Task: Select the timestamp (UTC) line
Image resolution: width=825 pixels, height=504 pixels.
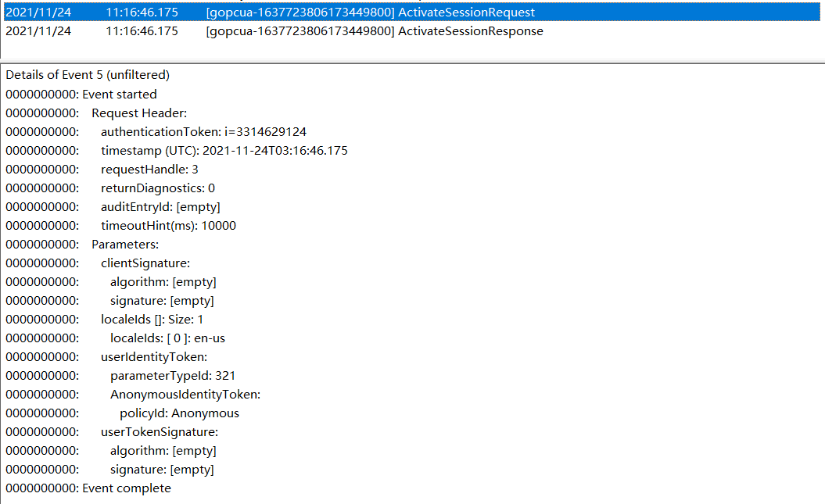Action: [x=176, y=151]
